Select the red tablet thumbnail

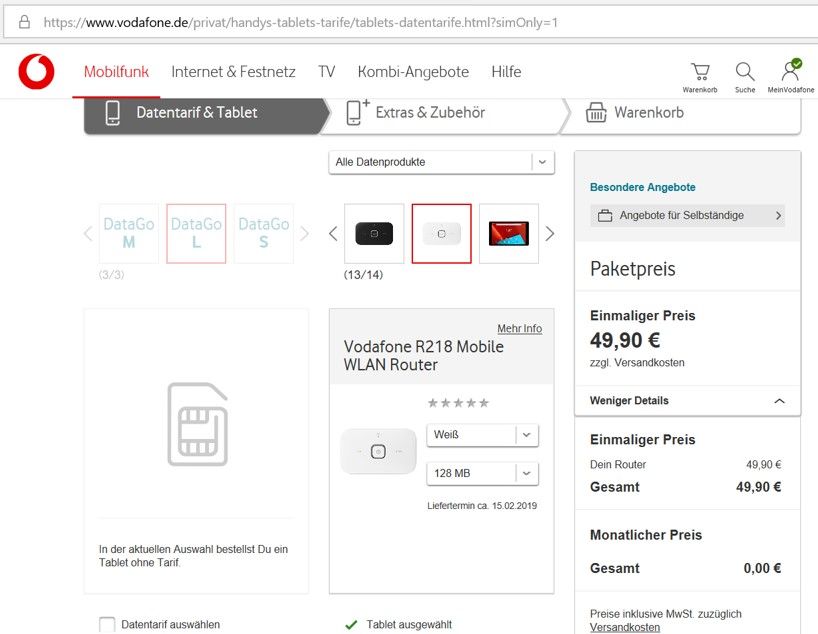[509, 233]
